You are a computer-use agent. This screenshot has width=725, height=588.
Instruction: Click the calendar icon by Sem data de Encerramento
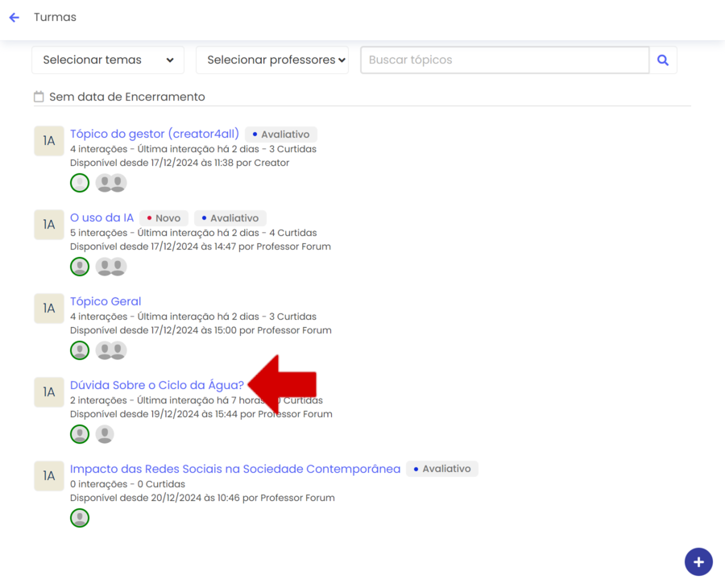coord(39,97)
